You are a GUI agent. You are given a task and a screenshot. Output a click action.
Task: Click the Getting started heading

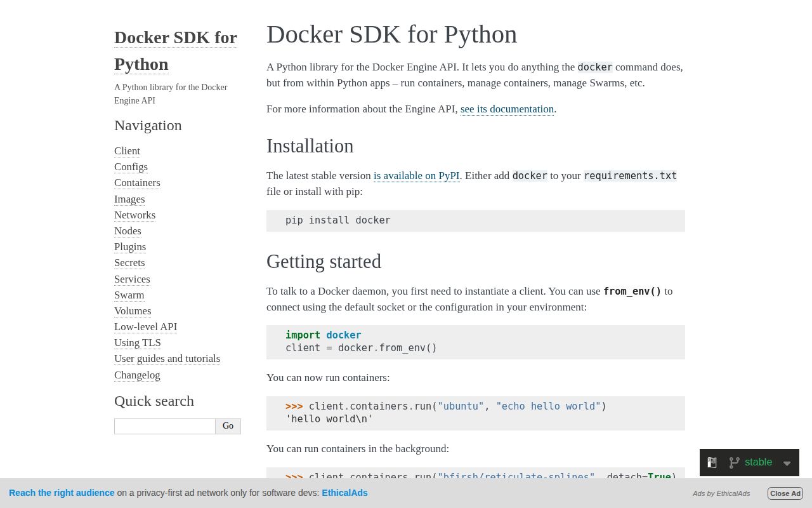(x=324, y=262)
